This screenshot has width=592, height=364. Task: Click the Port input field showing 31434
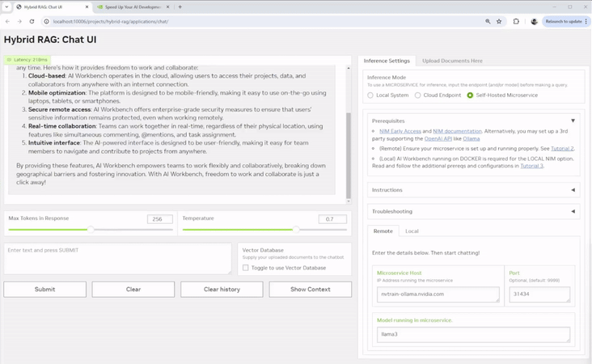pos(539,294)
